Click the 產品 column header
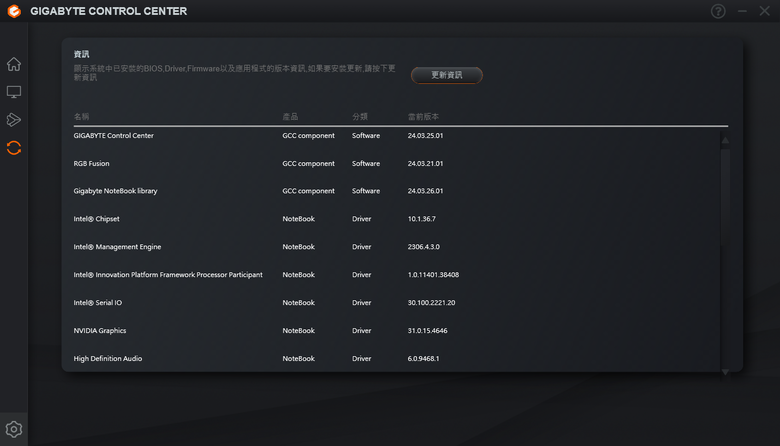Viewport: 780px width, 446px height. [x=291, y=117]
